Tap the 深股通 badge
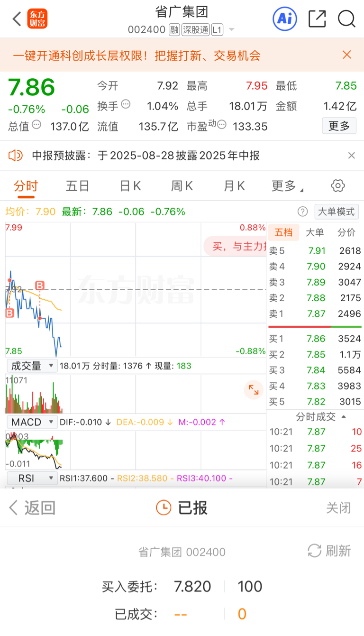This screenshot has height=636, width=364. click(195, 30)
